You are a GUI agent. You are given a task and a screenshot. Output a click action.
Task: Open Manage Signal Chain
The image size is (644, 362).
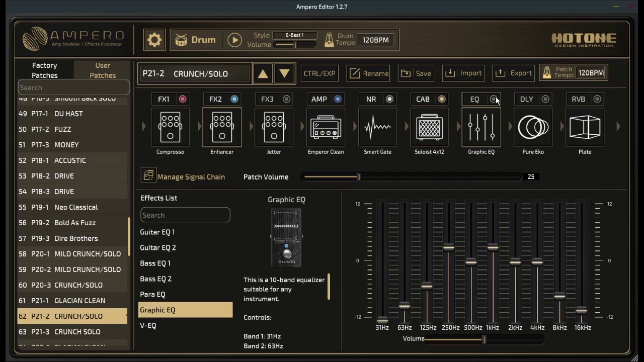coord(183,176)
